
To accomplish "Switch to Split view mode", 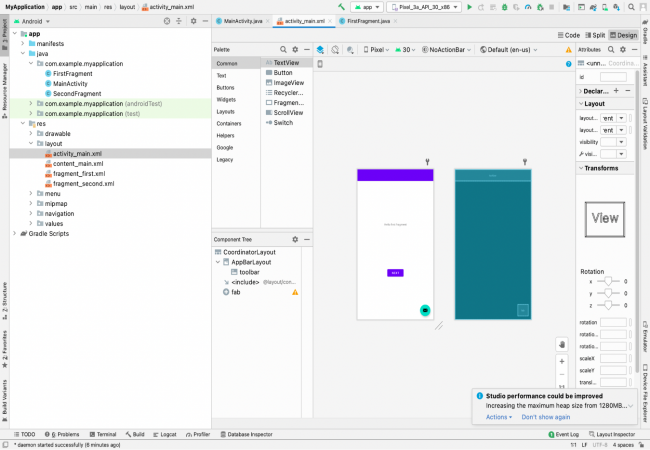I will [594, 35].
